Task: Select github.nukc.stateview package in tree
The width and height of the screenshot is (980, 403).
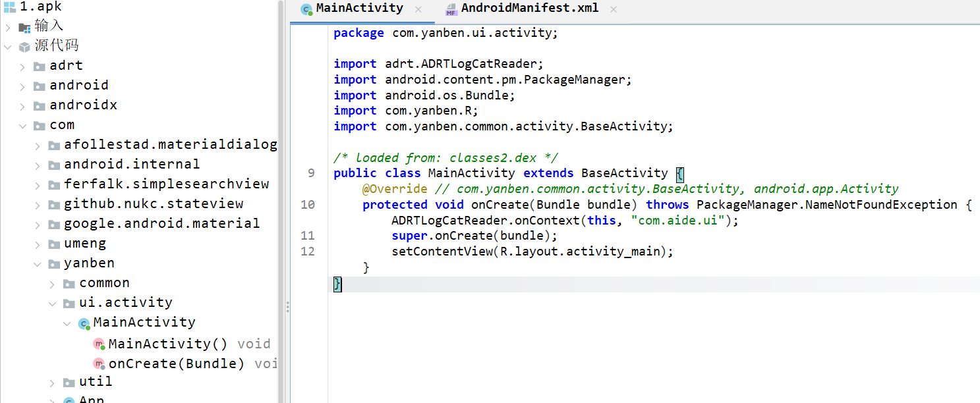Action: coord(154,204)
